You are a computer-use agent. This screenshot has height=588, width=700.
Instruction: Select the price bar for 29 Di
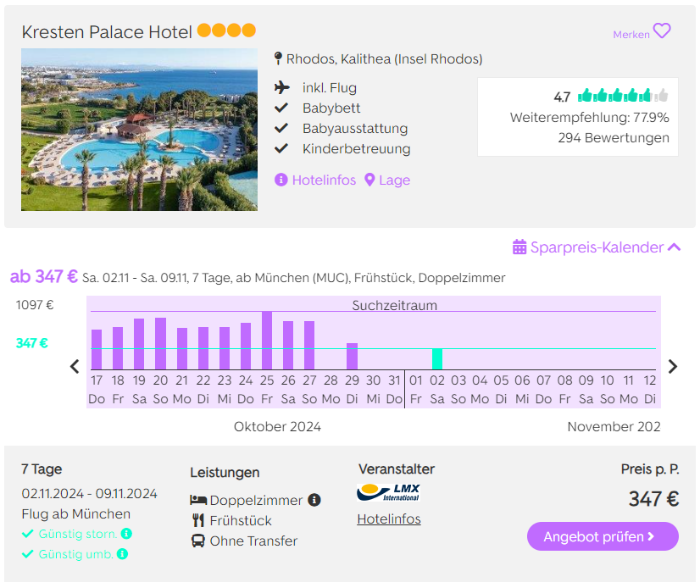(x=353, y=357)
